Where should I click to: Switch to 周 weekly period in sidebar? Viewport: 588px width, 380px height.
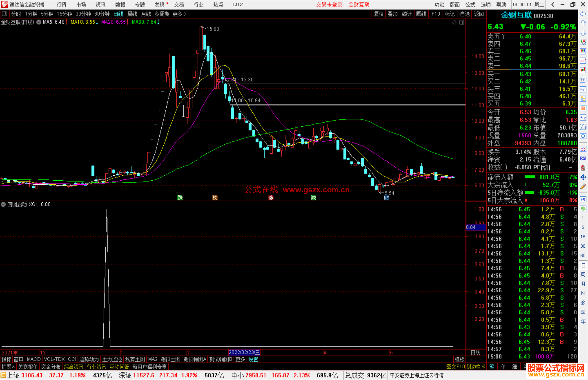tap(583, 274)
